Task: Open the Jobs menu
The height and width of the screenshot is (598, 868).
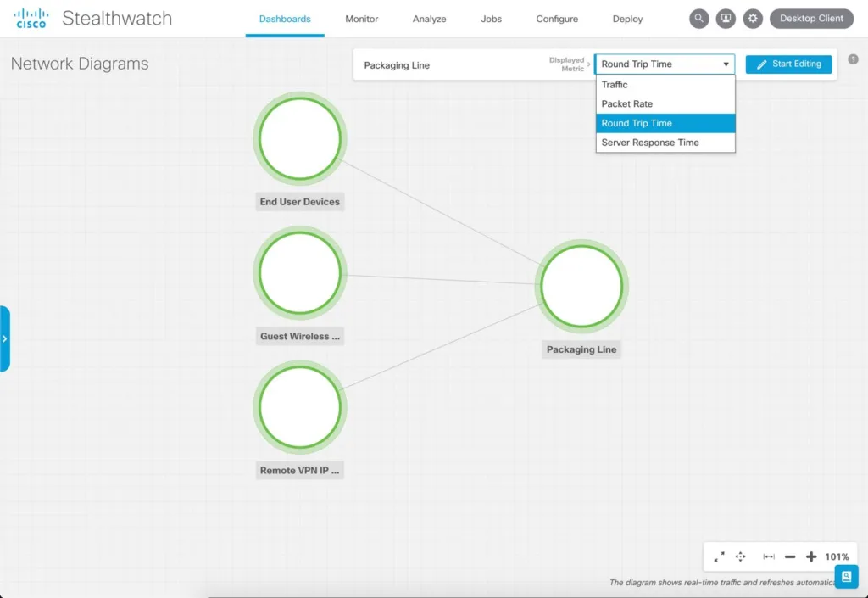Action: [491, 19]
